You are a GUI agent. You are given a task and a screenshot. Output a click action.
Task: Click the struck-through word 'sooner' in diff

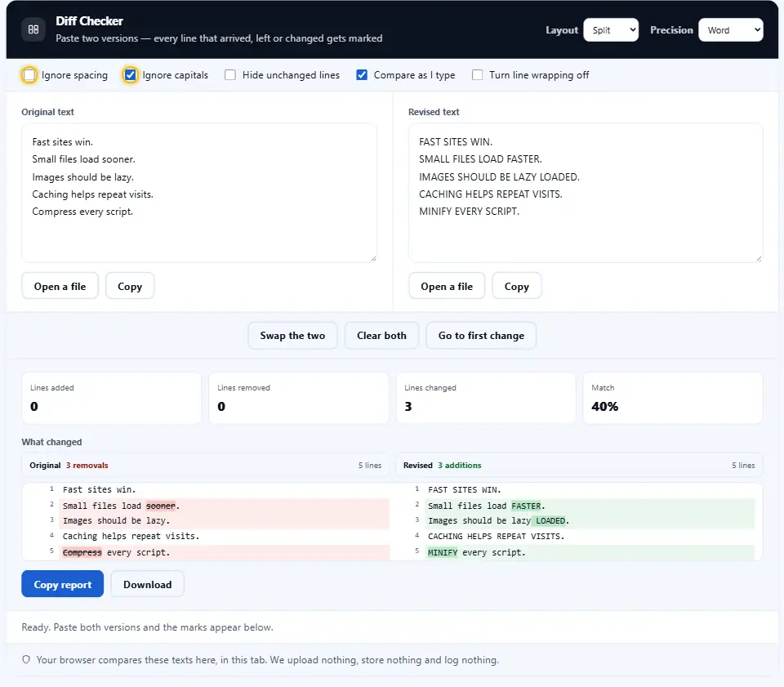coord(161,506)
